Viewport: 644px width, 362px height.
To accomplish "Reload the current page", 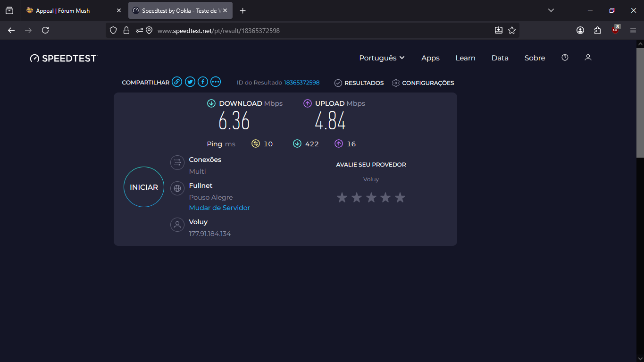I will 45,30.
